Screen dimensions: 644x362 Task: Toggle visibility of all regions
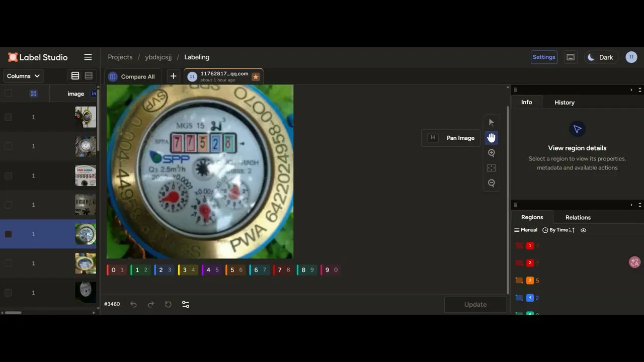click(x=584, y=230)
